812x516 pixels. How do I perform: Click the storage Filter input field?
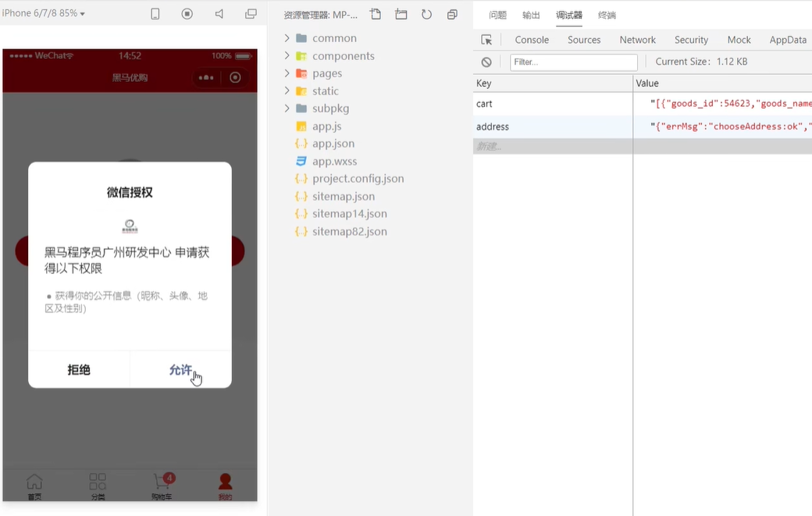pos(573,62)
